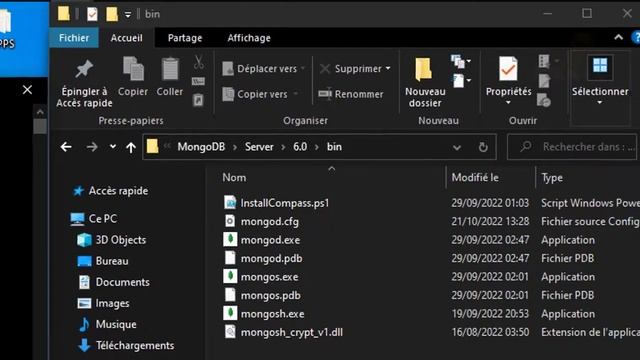640x360 pixels.
Task: Open the new item dropdown icon
Action: coord(461,62)
